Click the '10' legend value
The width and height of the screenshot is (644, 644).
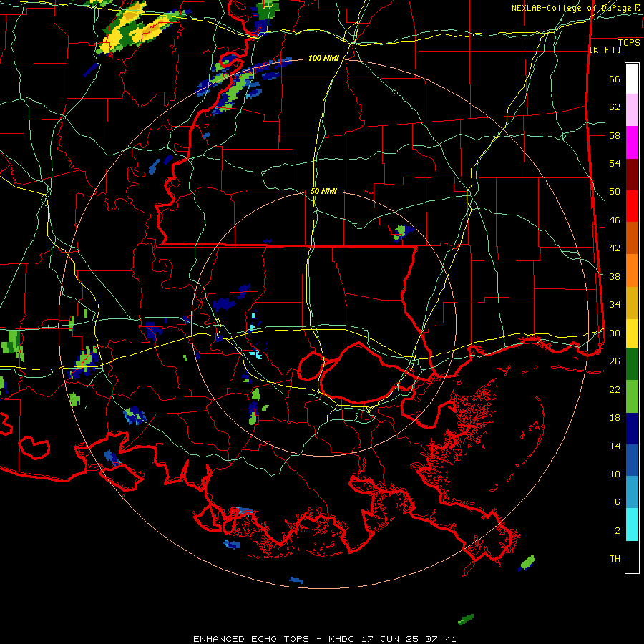click(615, 474)
